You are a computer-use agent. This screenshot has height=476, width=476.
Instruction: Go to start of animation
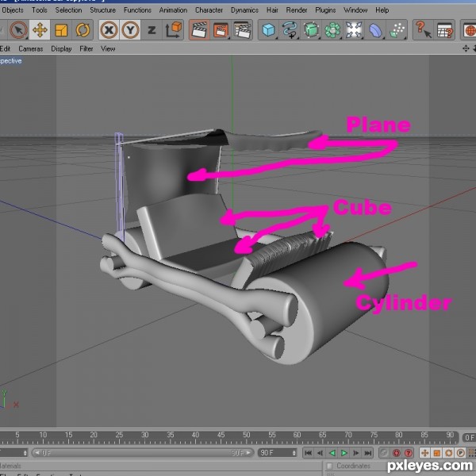click(308, 453)
